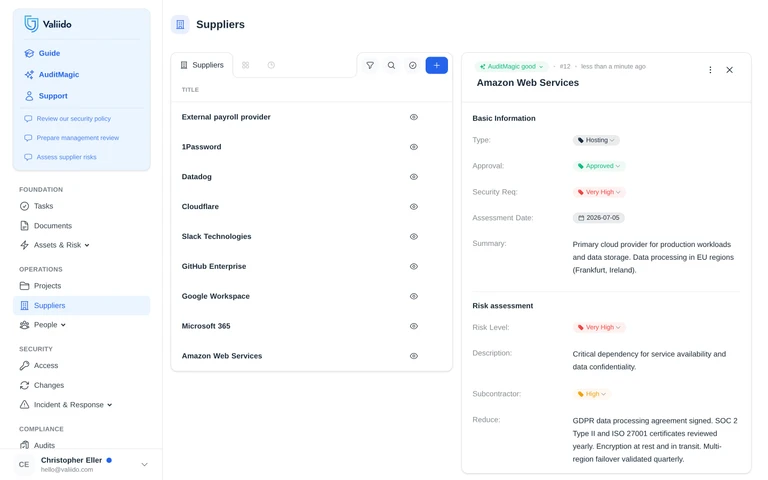The width and height of the screenshot is (768, 480).
Task: Select Suppliers in the sidebar
Action: coord(81,305)
